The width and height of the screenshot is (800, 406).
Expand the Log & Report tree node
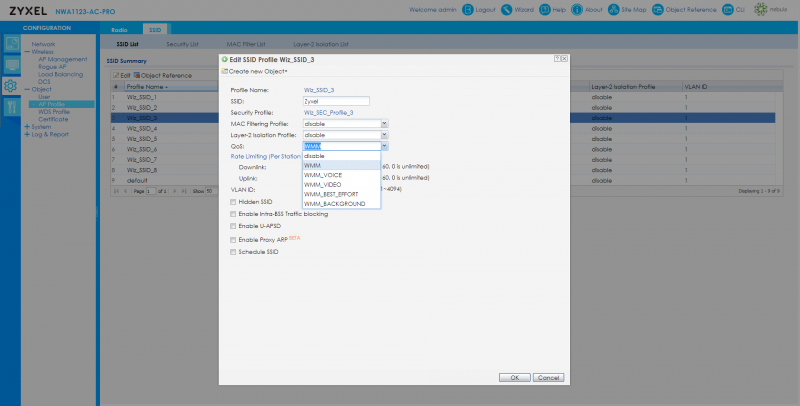pos(27,135)
